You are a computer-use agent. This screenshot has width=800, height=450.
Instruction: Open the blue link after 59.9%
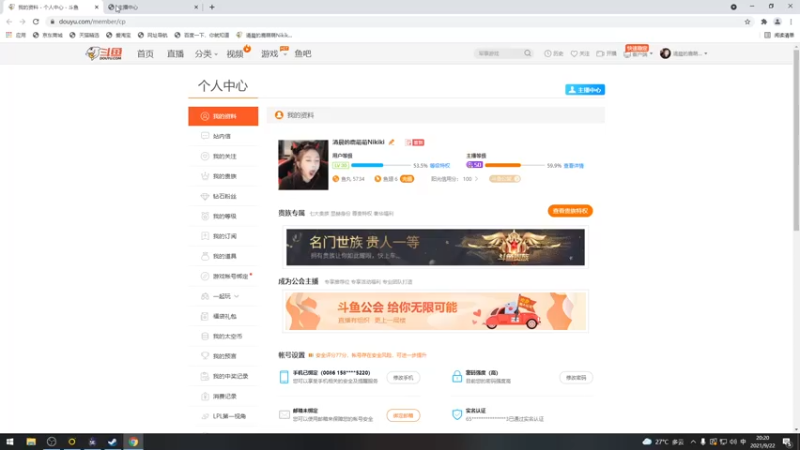coord(573,166)
